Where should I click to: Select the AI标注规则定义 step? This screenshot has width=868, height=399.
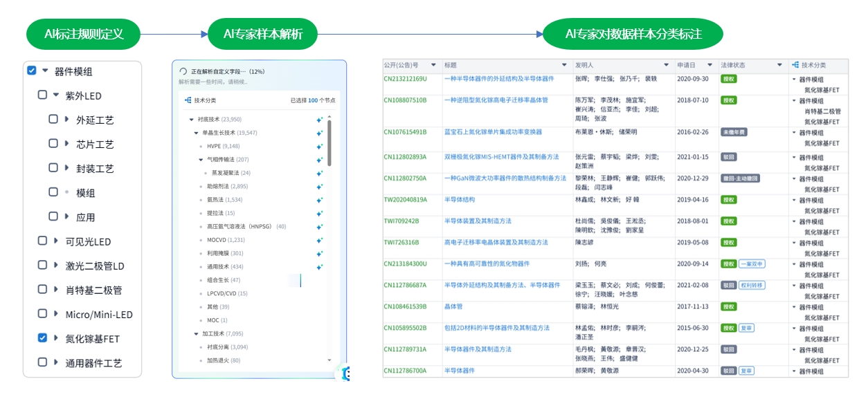(84, 34)
